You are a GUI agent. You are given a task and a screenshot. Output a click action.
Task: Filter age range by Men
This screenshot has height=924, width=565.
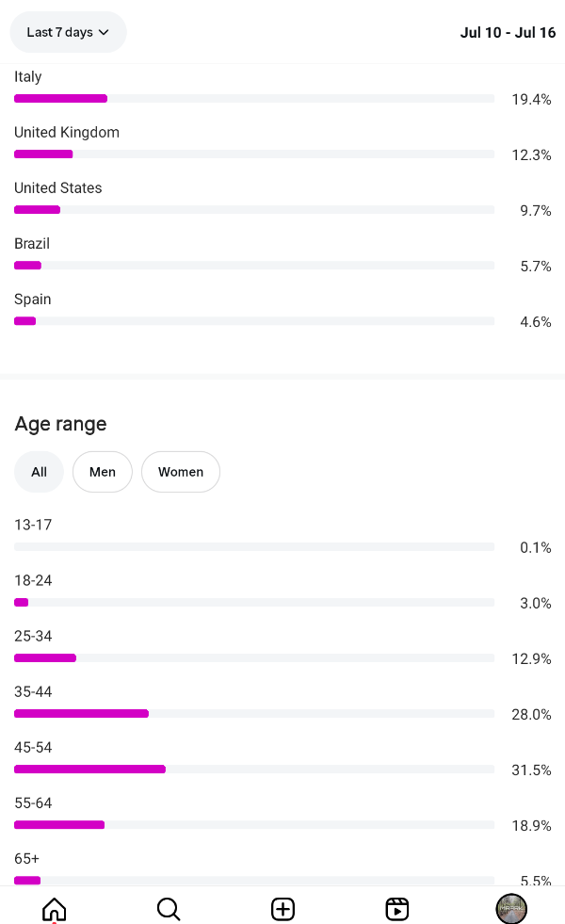[103, 472]
